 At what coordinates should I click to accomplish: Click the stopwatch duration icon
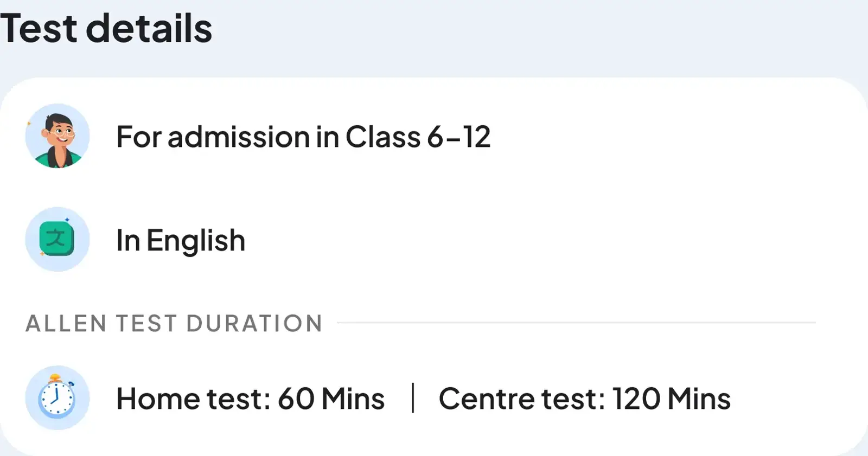(x=58, y=398)
